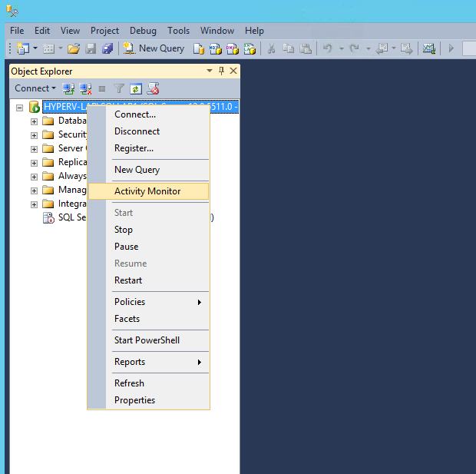Click the Object Explorer filter funnel icon

click(x=119, y=88)
